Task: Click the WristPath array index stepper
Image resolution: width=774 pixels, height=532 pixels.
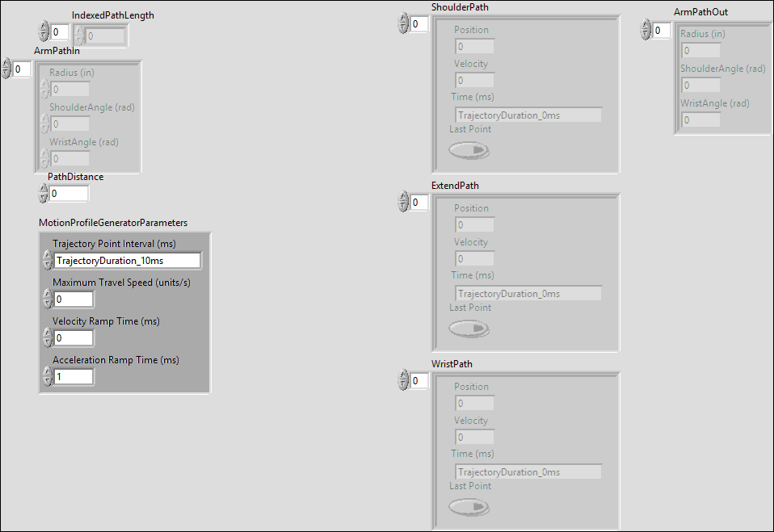Action: click(x=403, y=380)
